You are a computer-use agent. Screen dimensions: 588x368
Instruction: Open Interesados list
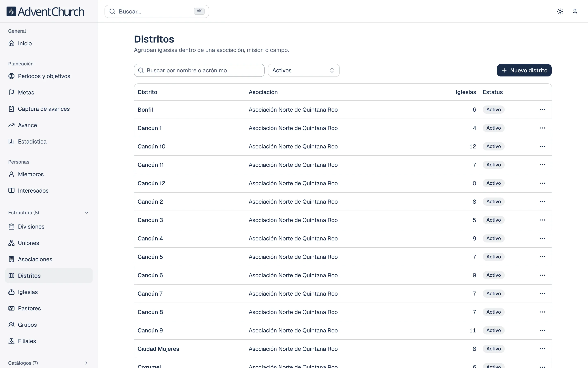click(x=49, y=191)
